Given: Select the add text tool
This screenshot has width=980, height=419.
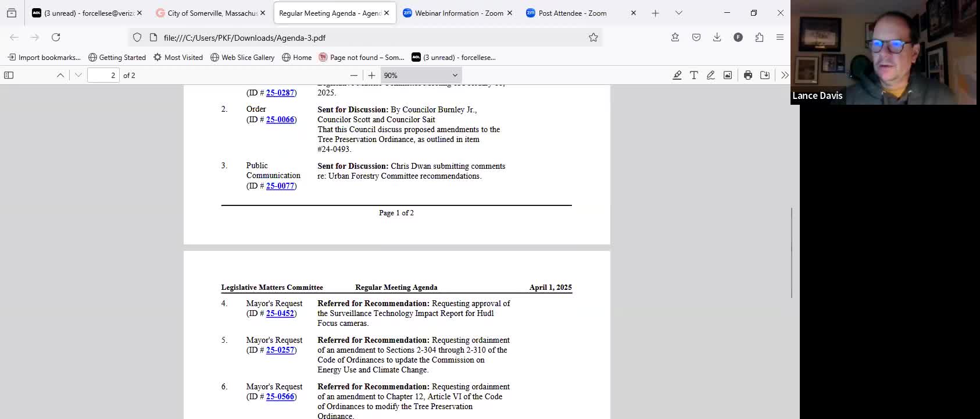Looking at the screenshot, I should 693,75.
